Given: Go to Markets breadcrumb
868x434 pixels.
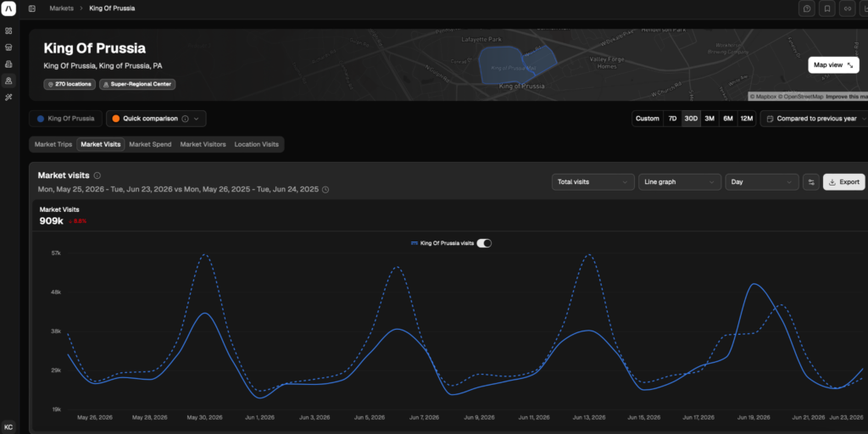Looking at the screenshot, I should tap(61, 8).
